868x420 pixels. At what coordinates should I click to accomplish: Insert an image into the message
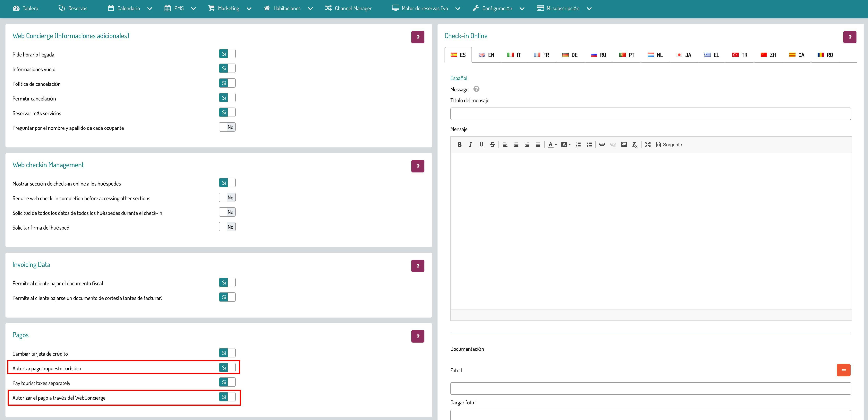[x=624, y=145]
